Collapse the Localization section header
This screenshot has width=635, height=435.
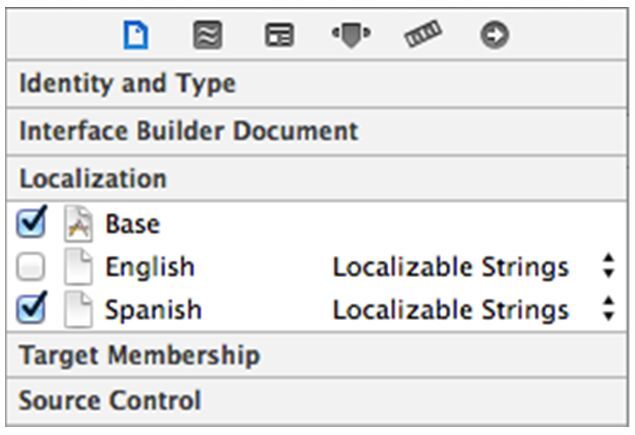317,179
